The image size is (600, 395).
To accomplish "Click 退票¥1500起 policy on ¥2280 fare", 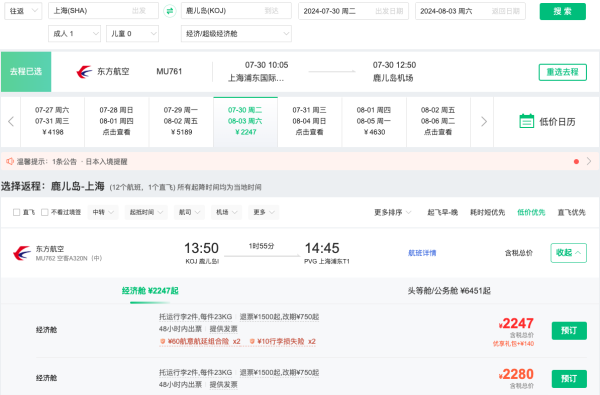I will click(279, 372).
